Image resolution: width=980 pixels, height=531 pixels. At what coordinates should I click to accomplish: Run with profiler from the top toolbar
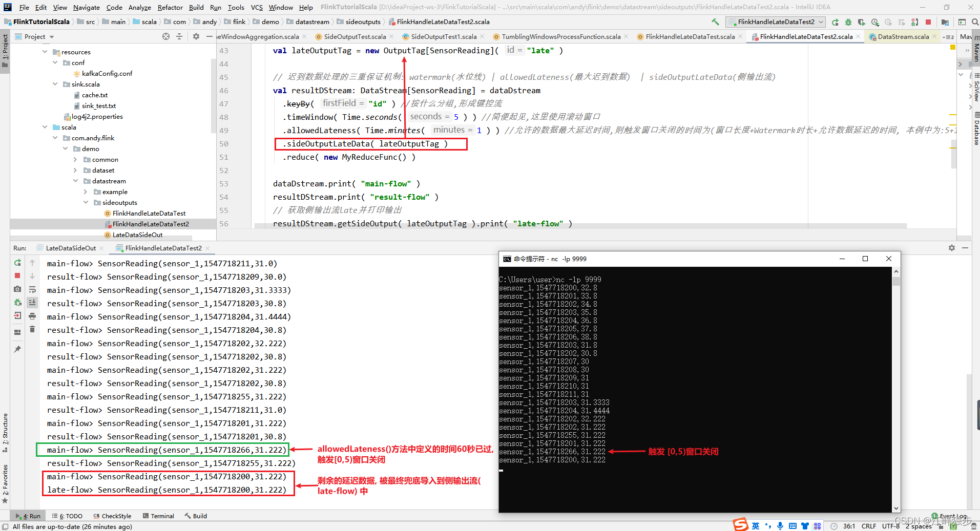click(875, 22)
